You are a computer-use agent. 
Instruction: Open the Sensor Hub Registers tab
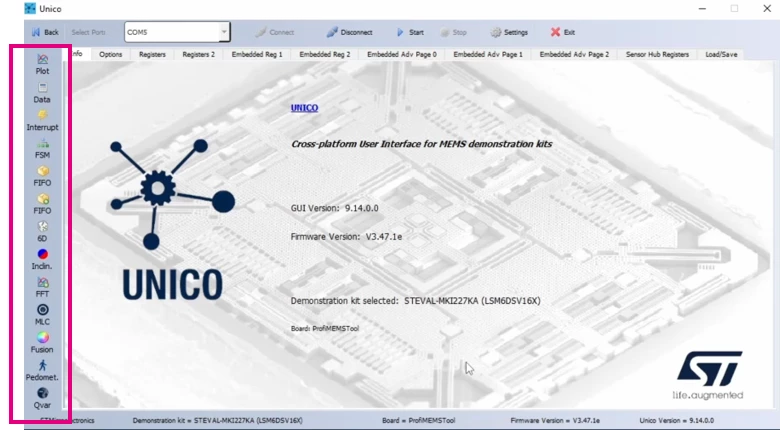pos(657,54)
